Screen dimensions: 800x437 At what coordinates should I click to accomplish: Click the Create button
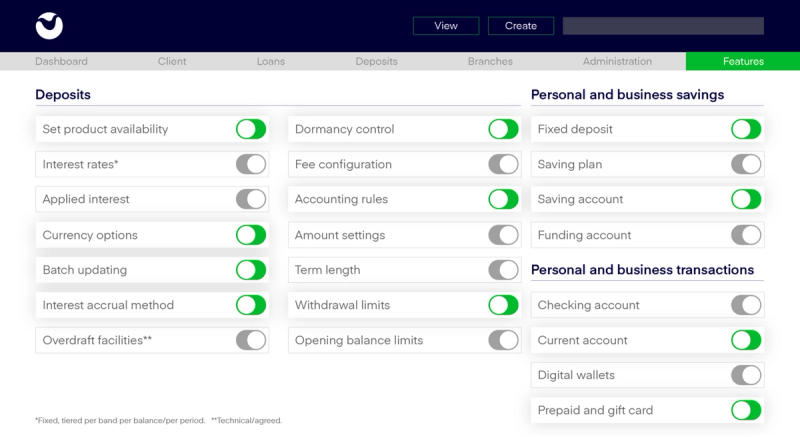coord(520,26)
